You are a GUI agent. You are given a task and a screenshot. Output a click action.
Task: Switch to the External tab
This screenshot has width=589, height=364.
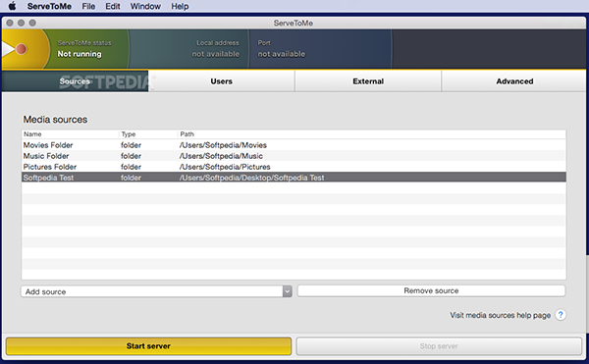368,81
